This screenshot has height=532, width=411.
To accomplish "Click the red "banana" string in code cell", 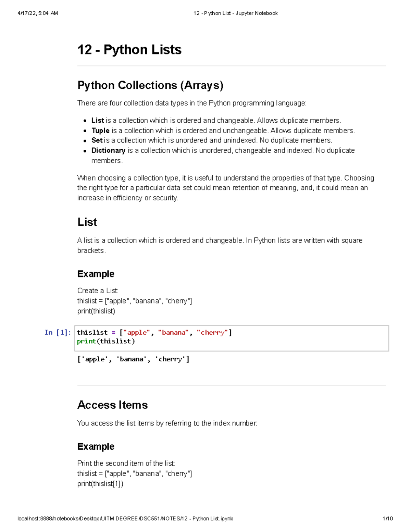I will [173, 332].
